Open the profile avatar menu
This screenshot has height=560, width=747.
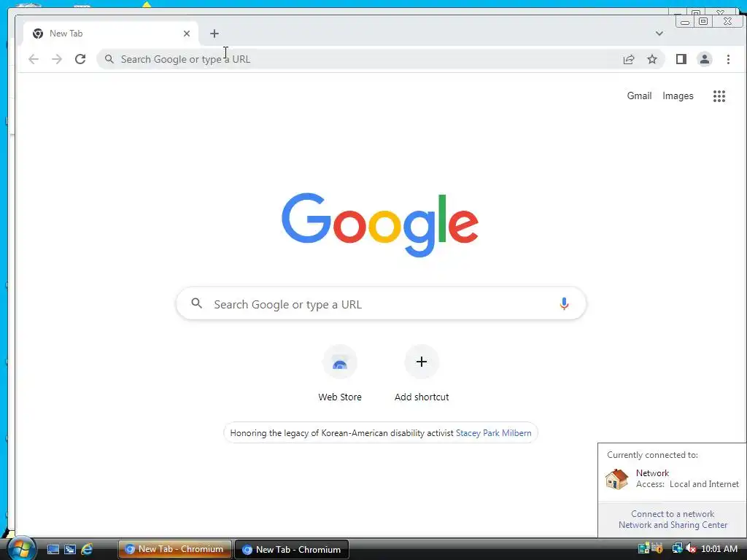(x=705, y=59)
